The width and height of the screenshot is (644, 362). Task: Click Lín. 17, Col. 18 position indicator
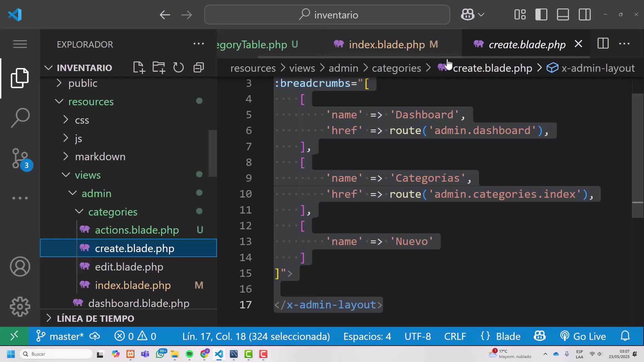coord(256,336)
